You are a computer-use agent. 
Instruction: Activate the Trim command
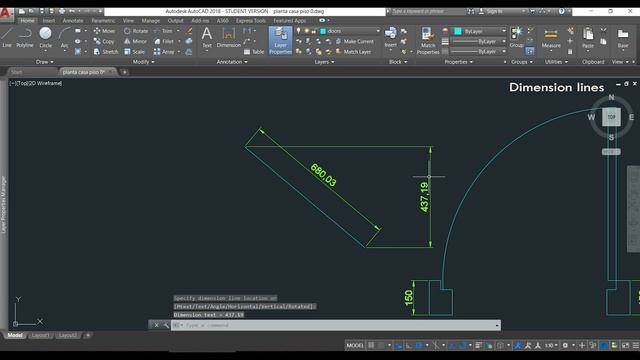[163, 31]
